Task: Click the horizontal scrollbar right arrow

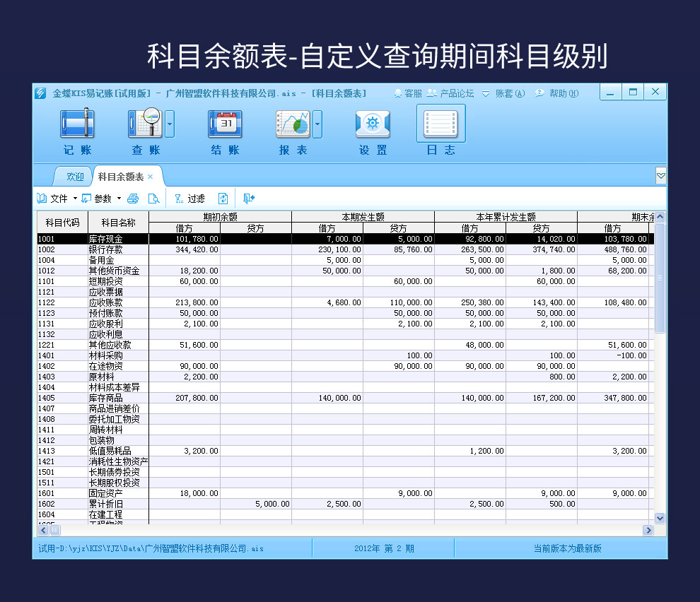Action: (x=648, y=530)
